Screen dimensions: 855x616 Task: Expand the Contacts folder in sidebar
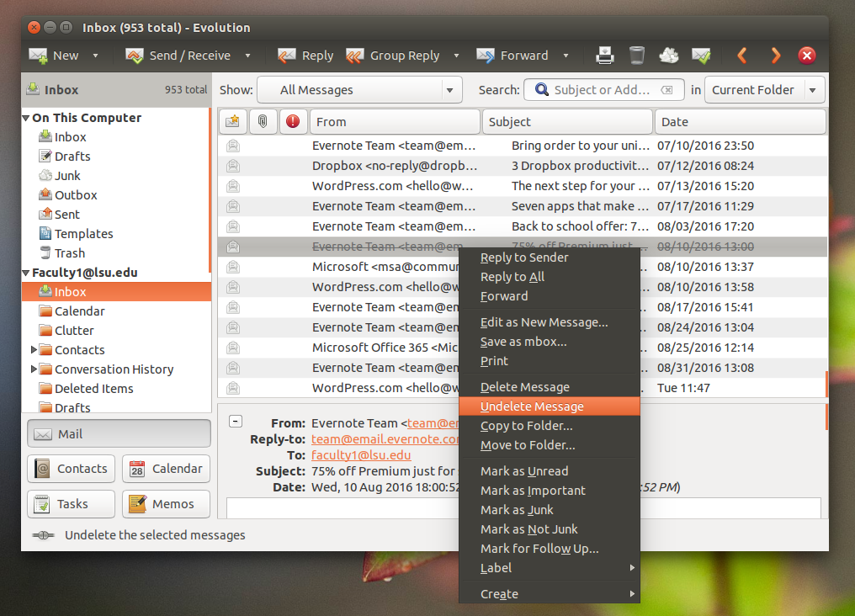35,349
